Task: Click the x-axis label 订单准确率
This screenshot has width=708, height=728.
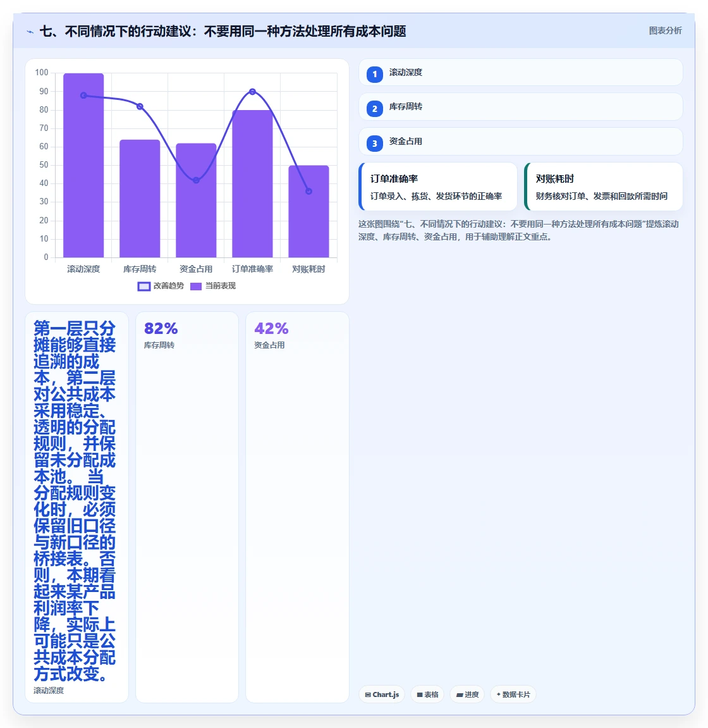Action: tap(252, 269)
